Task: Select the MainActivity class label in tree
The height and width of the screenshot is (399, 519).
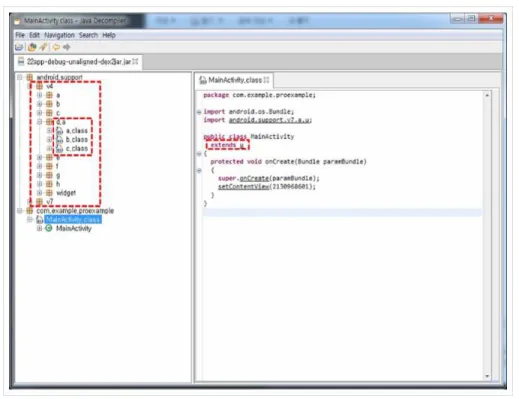Action: [x=74, y=228]
